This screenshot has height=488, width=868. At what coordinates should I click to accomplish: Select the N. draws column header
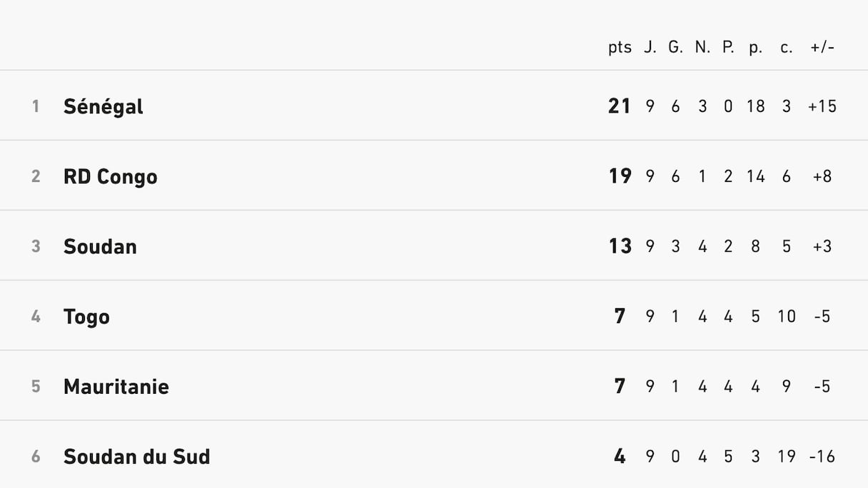pos(702,48)
